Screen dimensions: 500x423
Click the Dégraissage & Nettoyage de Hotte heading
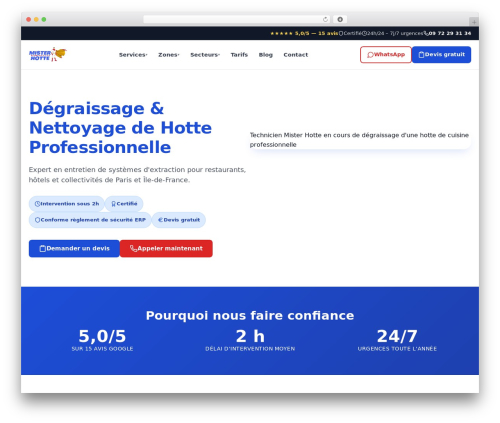click(x=120, y=128)
